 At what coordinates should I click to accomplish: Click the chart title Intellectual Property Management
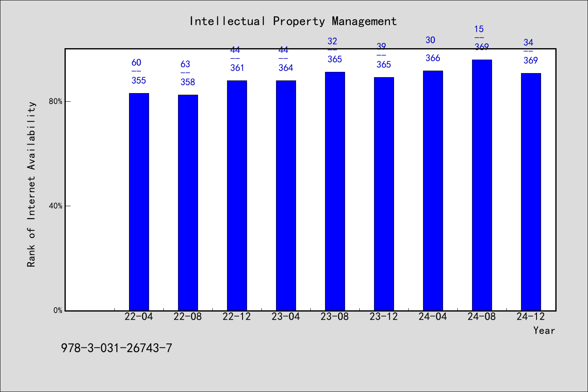coord(293,21)
